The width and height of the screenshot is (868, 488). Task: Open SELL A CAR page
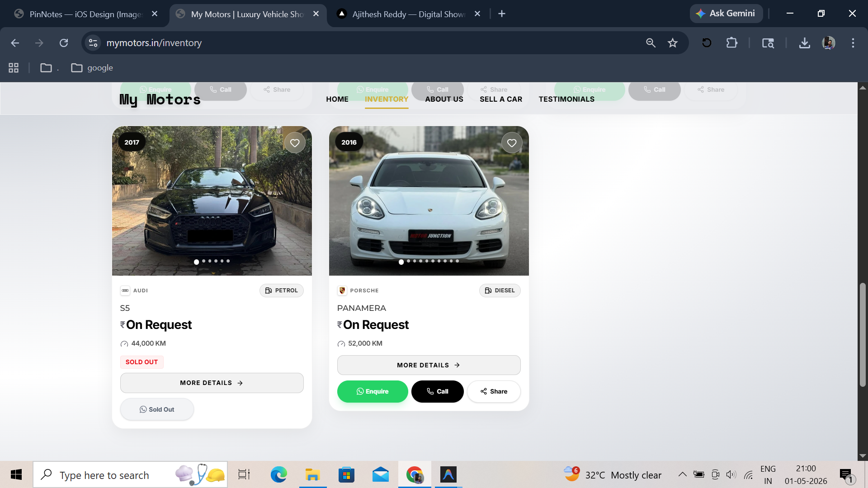click(x=501, y=99)
